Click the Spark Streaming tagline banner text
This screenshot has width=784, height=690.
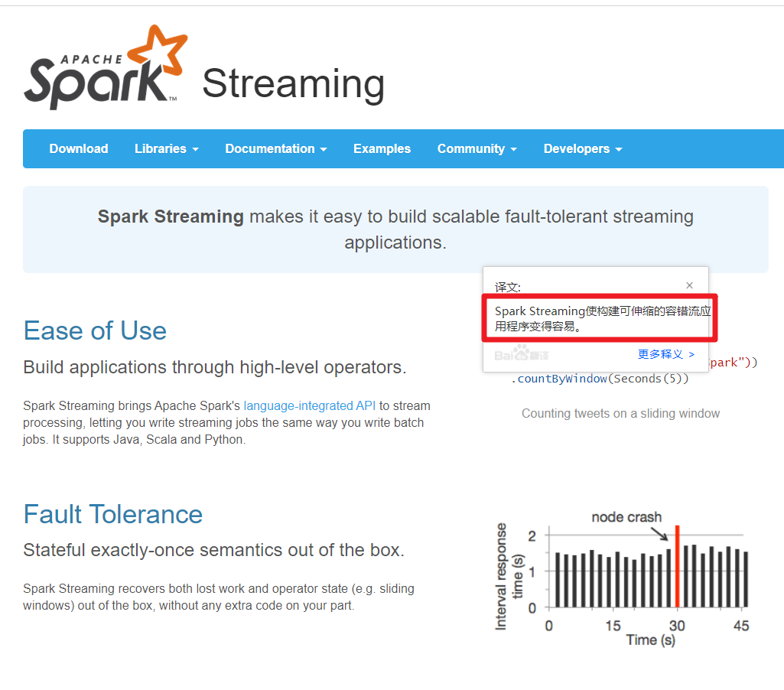point(395,229)
